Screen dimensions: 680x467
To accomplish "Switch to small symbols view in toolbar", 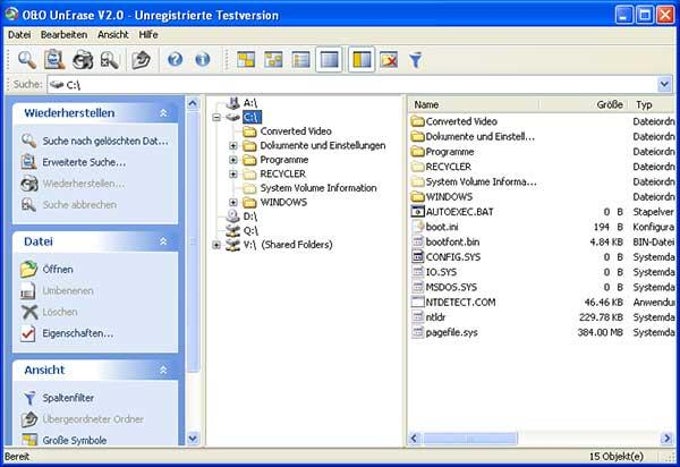I will 274,60.
